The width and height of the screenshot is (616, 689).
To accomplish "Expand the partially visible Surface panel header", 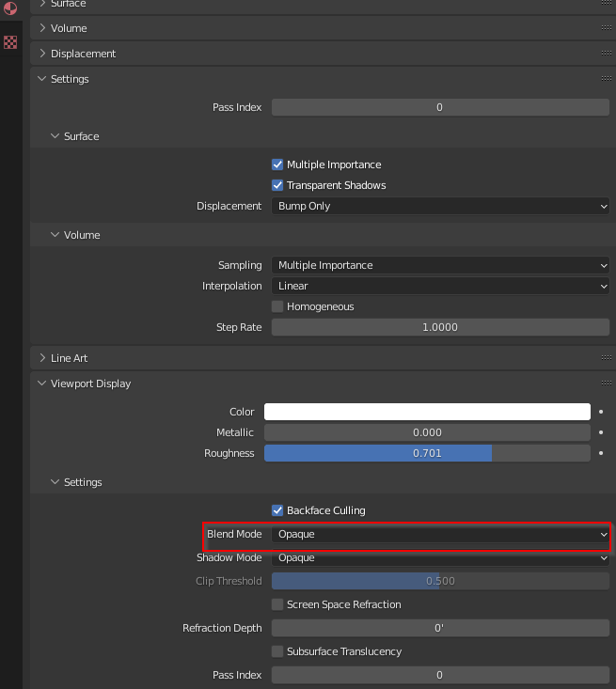I will click(42, 4).
